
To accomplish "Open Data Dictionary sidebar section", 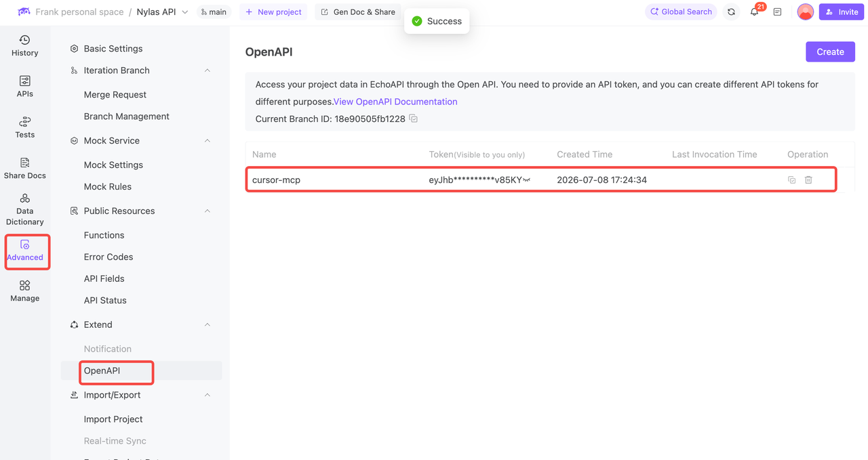I will click(24, 209).
